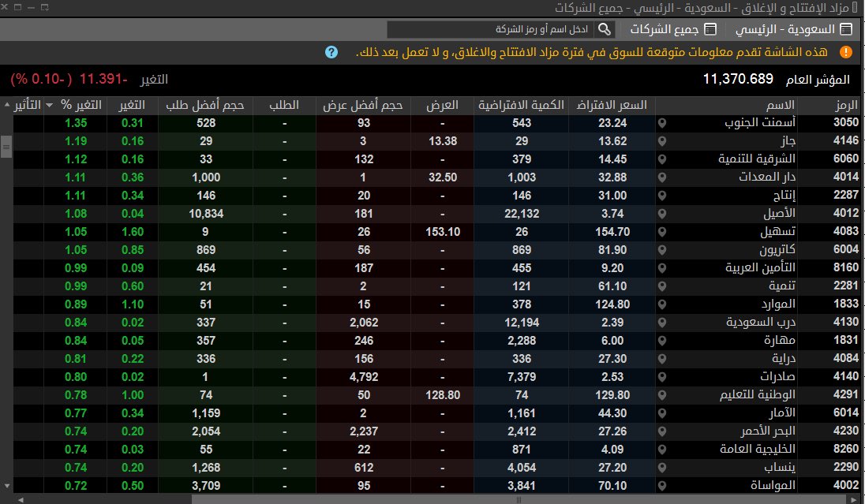Click the company name or symbol search field
This screenshot has height=504, width=865.
[491, 29]
